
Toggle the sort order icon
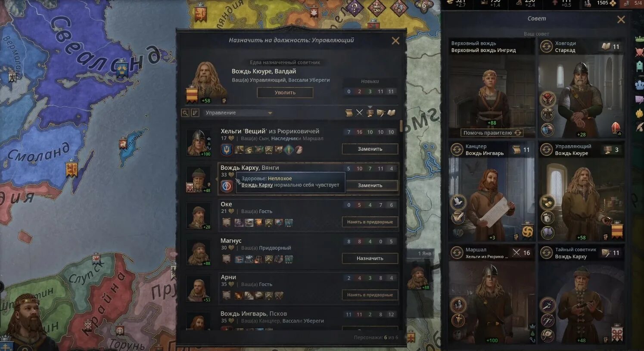[195, 113]
